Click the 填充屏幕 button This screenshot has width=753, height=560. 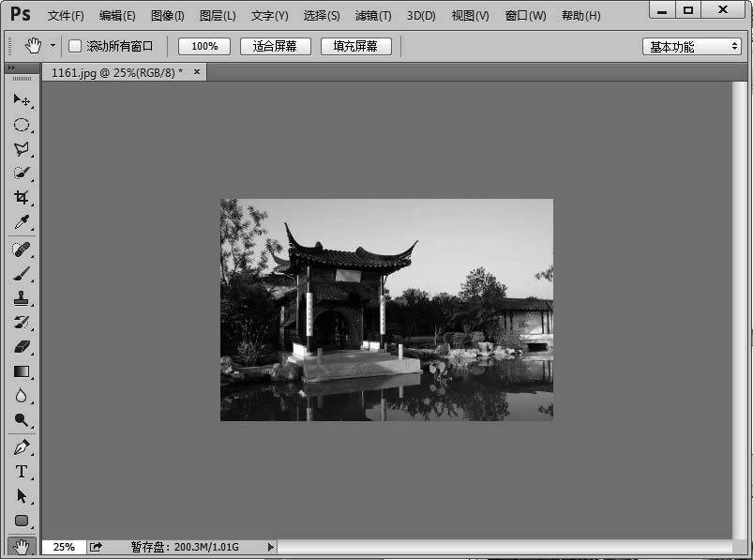[x=356, y=45]
